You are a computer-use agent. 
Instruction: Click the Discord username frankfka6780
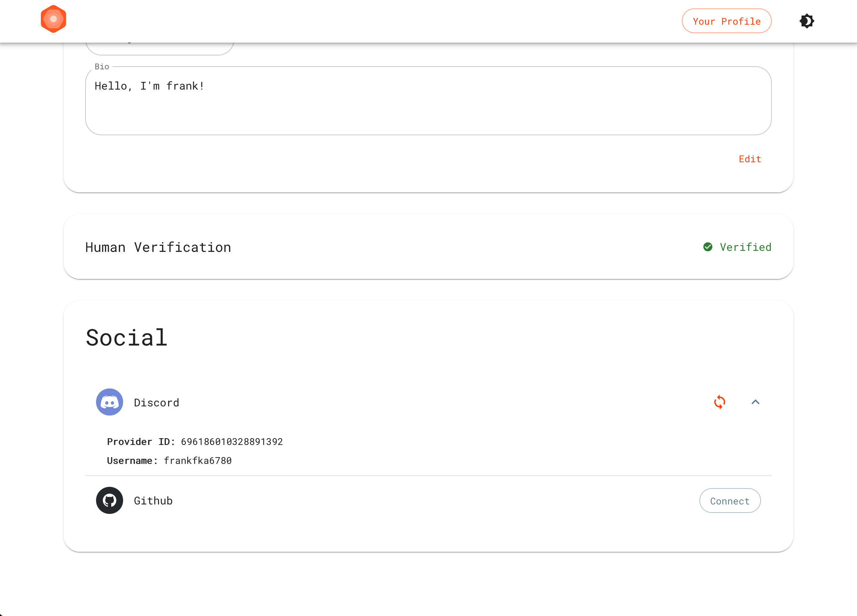[x=197, y=461]
